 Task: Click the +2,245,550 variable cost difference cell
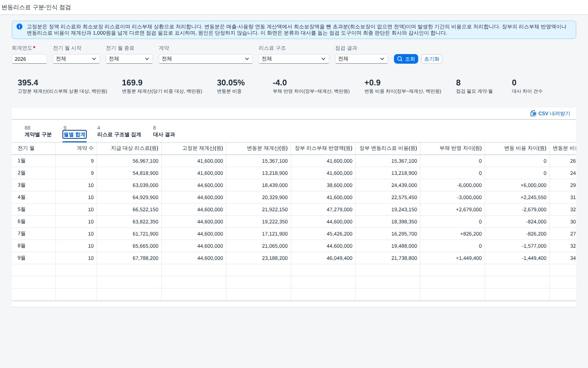click(x=517, y=197)
